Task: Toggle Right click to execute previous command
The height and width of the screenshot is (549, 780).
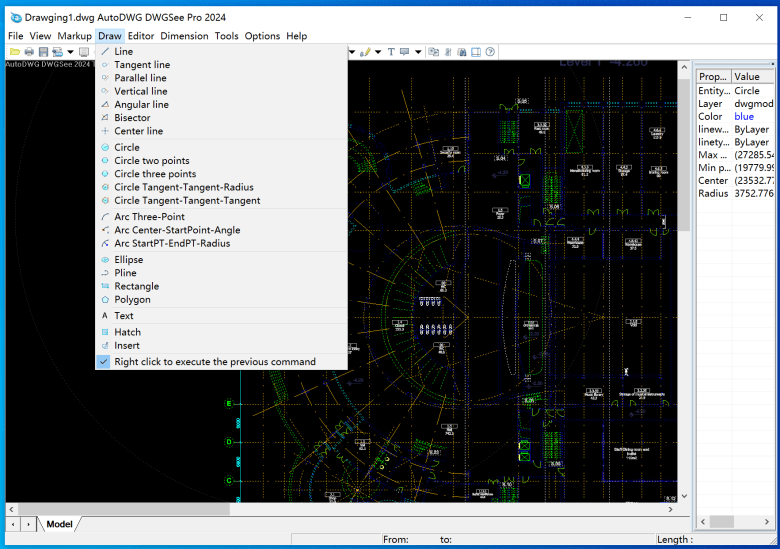Action: click(x=221, y=362)
